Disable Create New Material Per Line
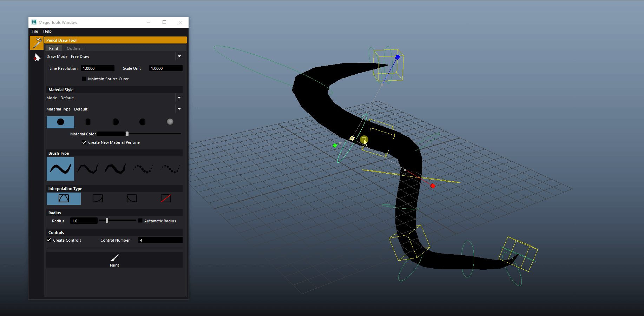This screenshot has height=316, width=644. coord(84,142)
